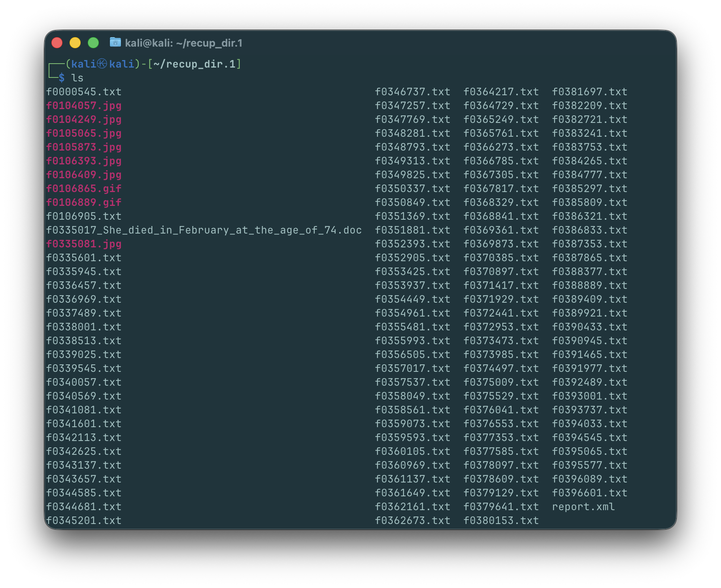Click the ~/recup_dir.1 path in the prompt
This screenshot has height=588, width=721.
coord(194,64)
